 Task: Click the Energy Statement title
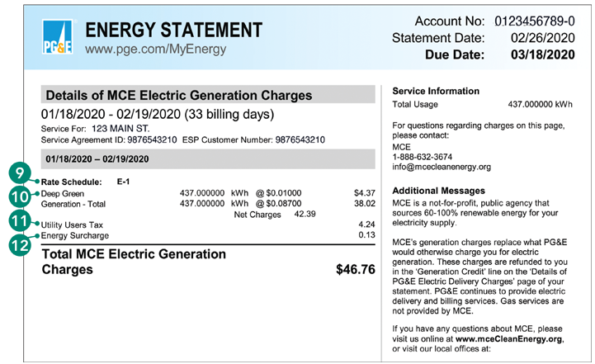[x=174, y=30]
